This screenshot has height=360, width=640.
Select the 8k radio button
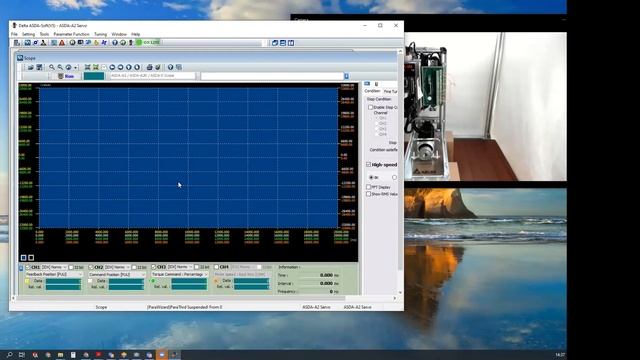click(x=371, y=178)
